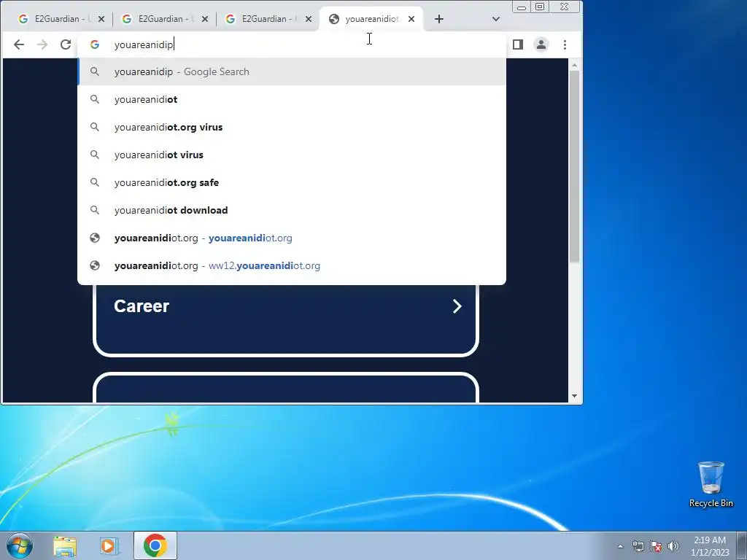747x560 pixels.
Task: Choose the 'youareanidip - Google Search' suggestion
Action: (292, 71)
